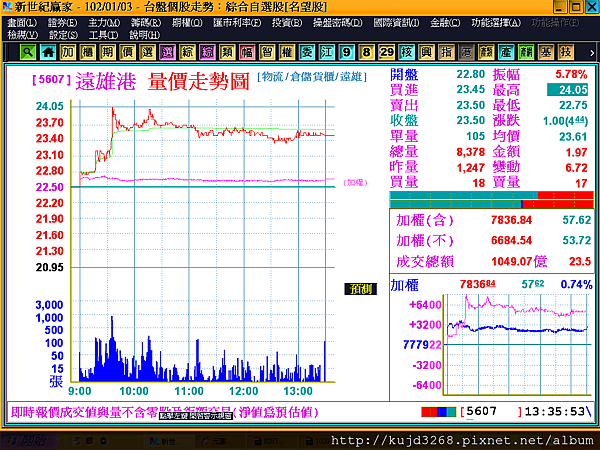Click the status time 13:35:53

pyautogui.click(x=555, y=412)
